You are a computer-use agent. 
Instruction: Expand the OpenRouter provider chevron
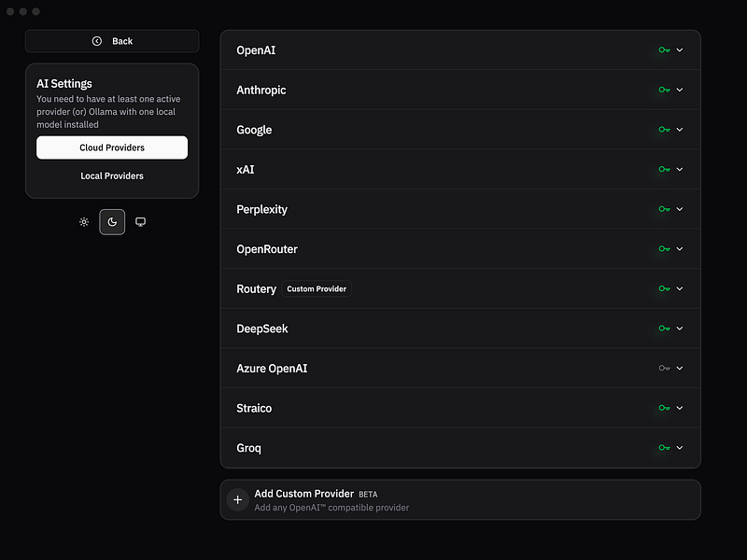[x=680, y=248]
